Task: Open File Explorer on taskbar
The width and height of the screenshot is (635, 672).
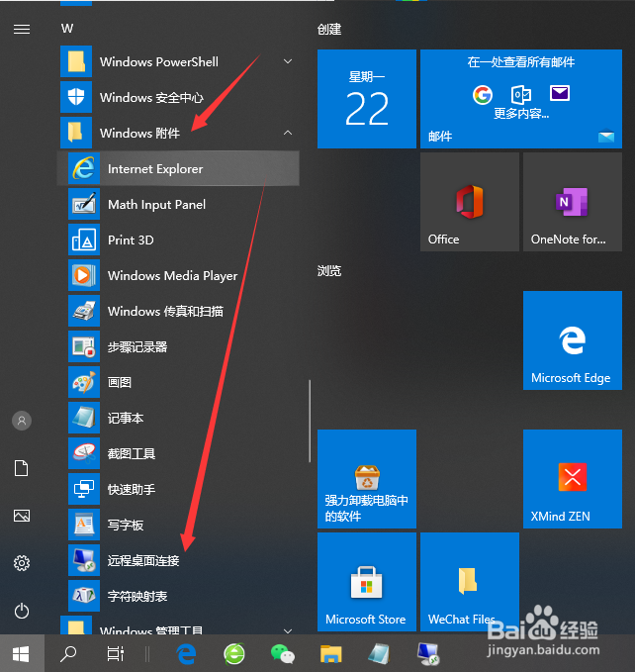Action: coord(331,654)
